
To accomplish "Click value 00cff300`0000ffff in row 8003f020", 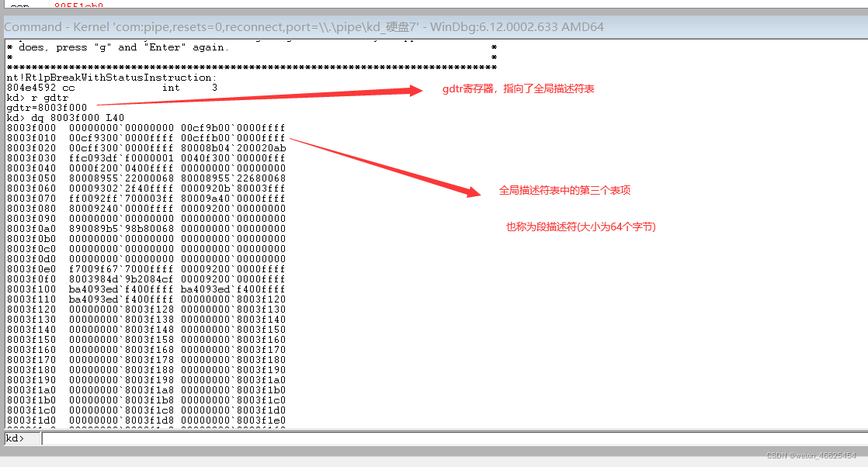I will pos(121,148).
